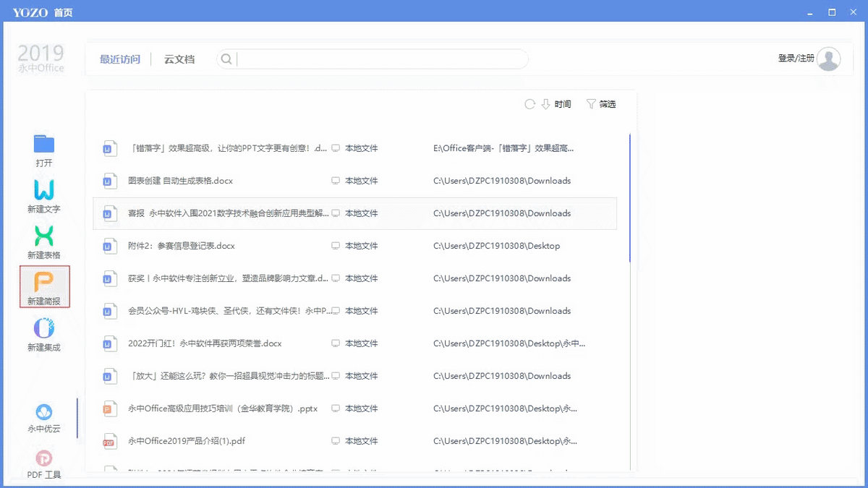The height and width of the screenshot is (488, 868).
Task: Click doc icon of 会员公众号-HYL file
Action: (109, 311)
